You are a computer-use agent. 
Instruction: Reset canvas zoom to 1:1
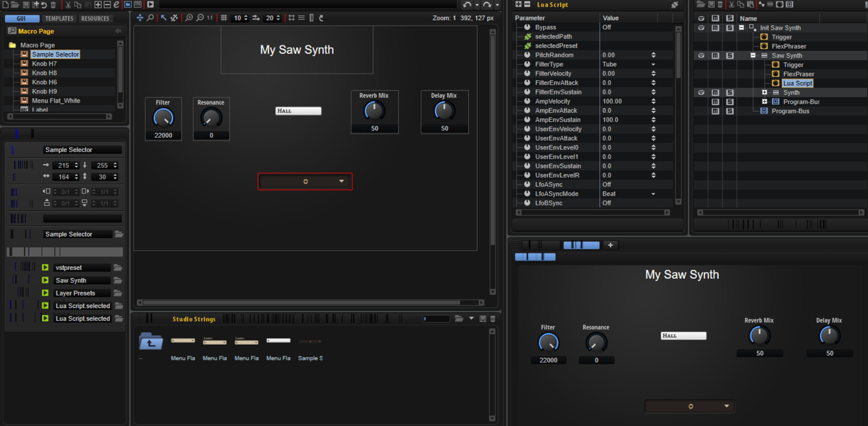click(x=210, y=18)
